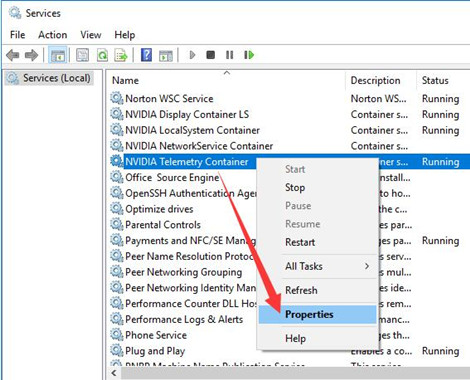Screen dimensions: 470x380
Task: Click the Refresh toolbar icon
Action: [x=102, y=55]
